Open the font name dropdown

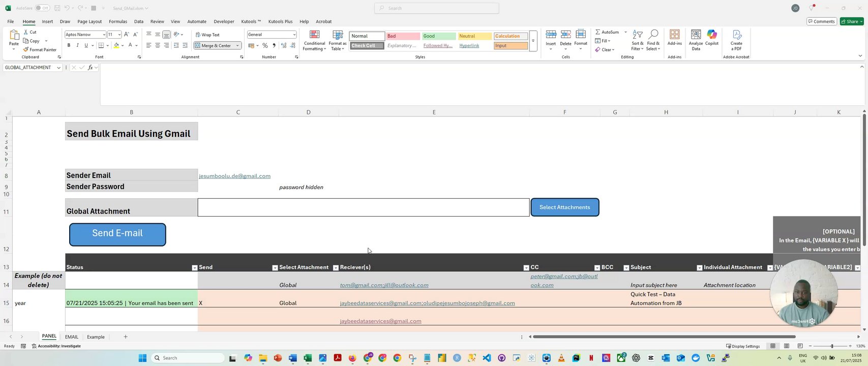click(x=104, y=35)
